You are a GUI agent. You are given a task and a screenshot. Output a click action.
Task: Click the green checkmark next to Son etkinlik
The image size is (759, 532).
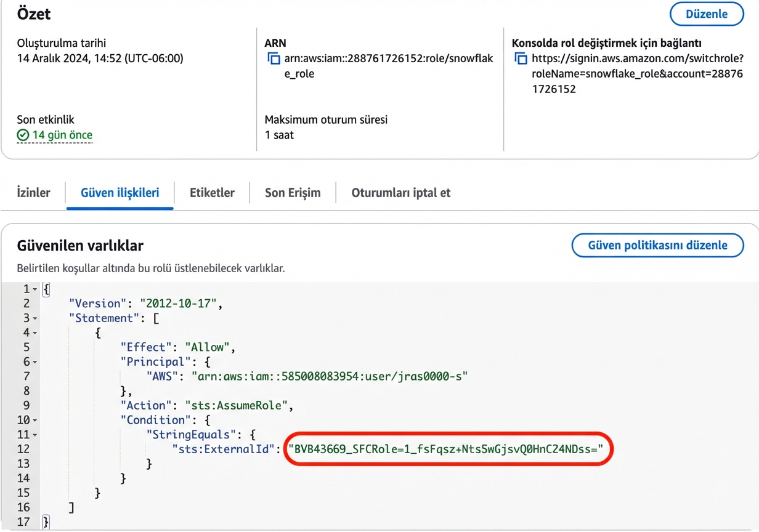(23, 136)
